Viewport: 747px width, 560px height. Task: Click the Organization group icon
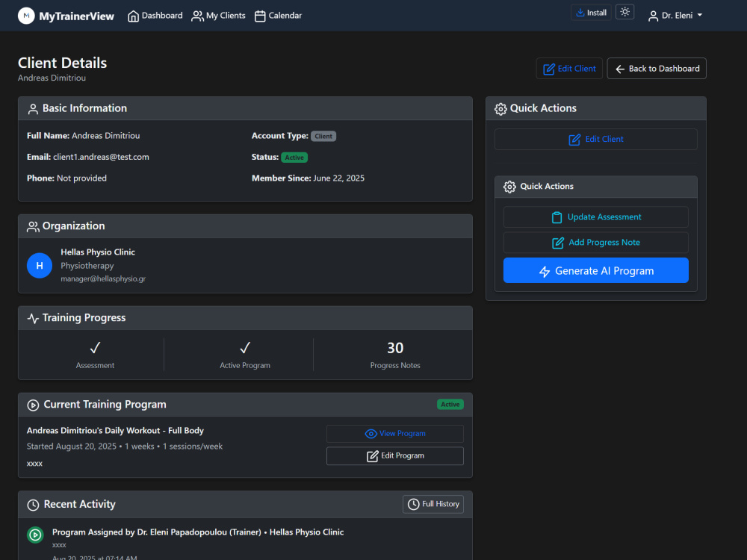tap(33, 227)
